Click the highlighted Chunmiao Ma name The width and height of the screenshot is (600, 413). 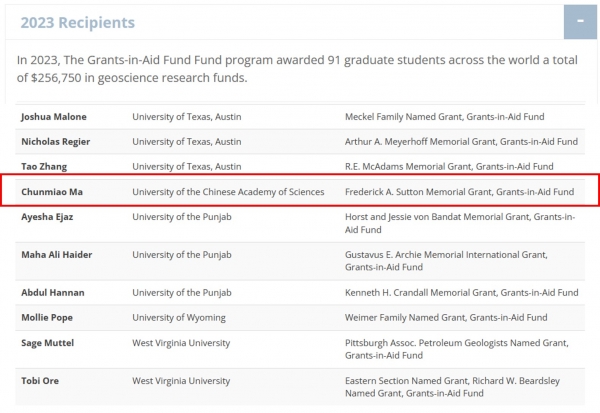52,192
